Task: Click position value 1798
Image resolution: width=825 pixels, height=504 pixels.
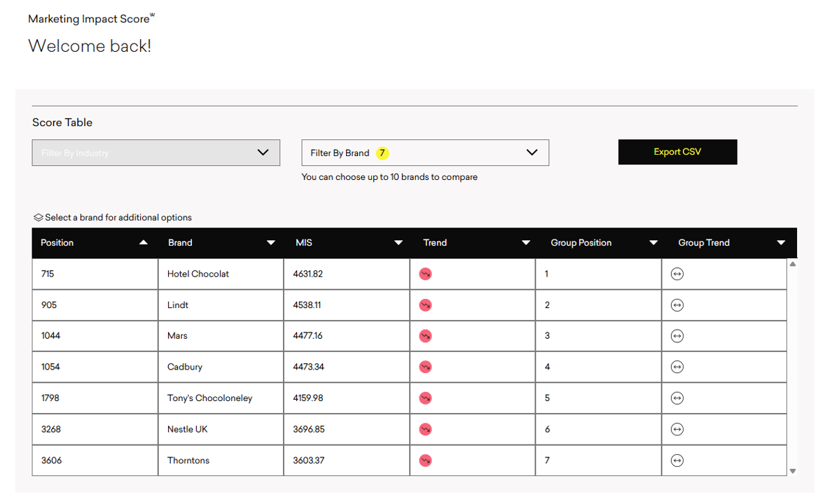Action: pos(50,398)
